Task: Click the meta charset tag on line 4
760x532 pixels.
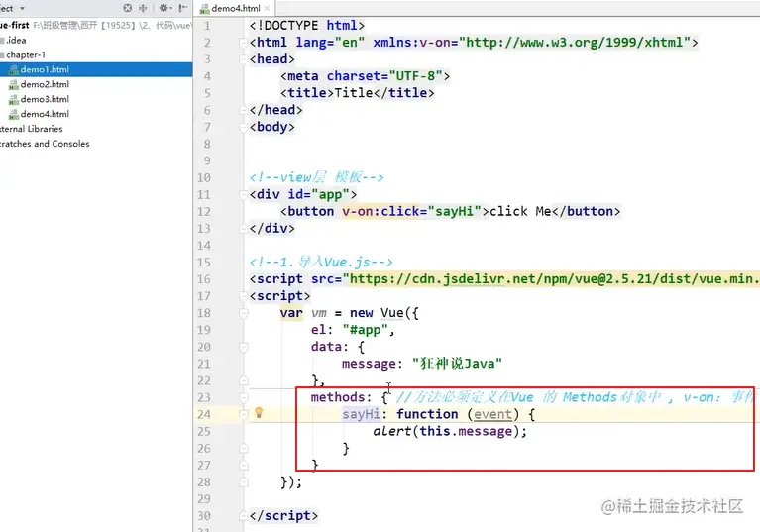Action: tap(365, 76)
